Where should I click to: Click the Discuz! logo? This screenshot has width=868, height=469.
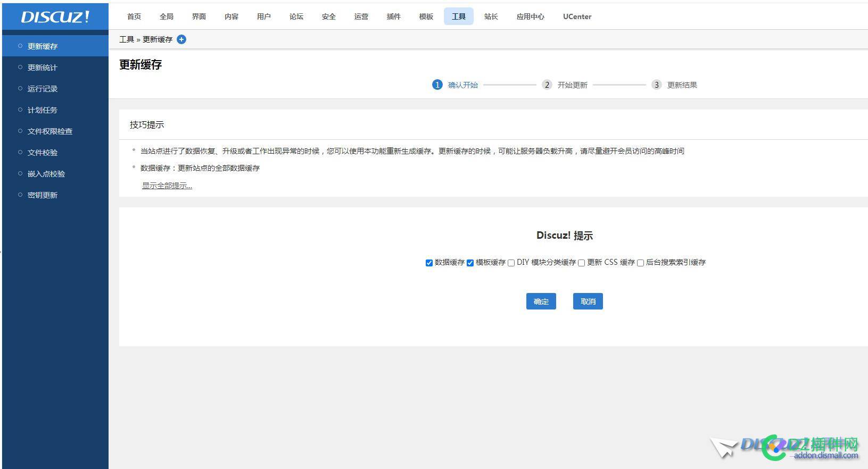(x=55, y=16)
